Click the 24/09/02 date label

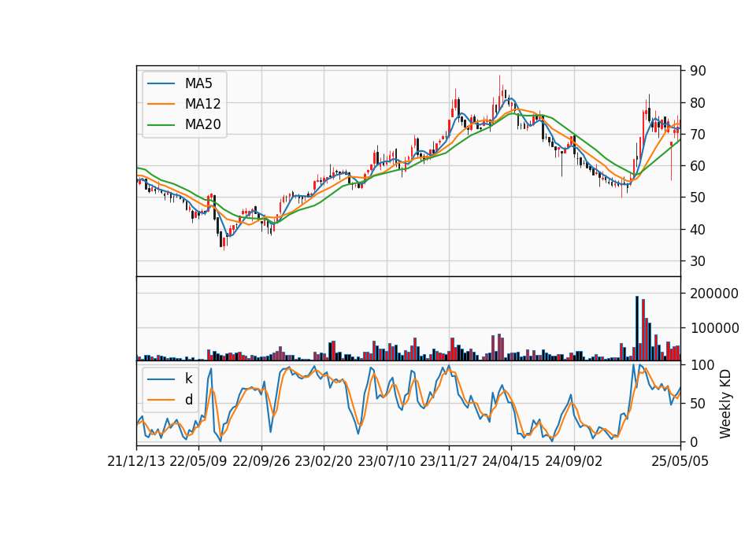pos(574,461)
